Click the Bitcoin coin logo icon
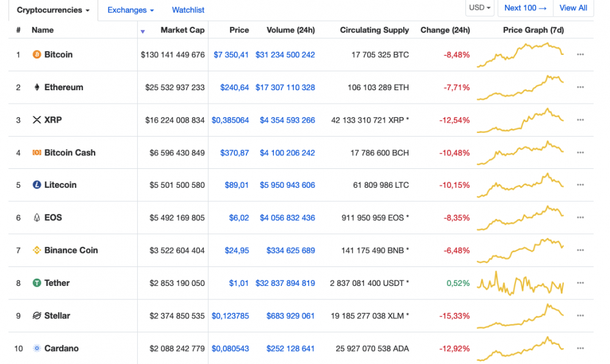 point(37,54)
